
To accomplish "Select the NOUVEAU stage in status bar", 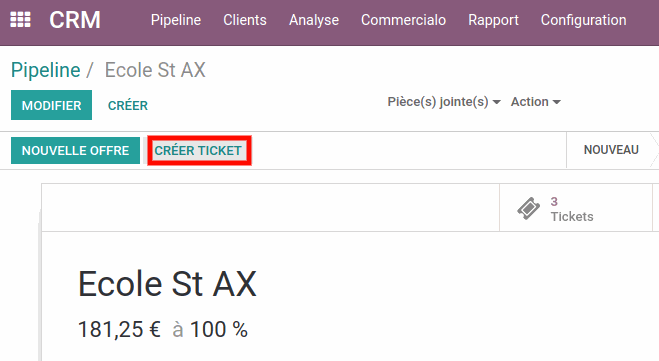I will [x=611, y=150].
